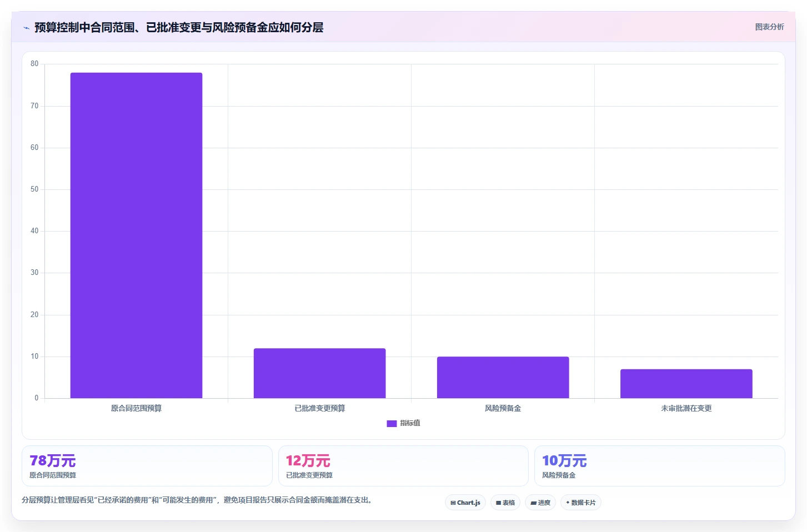Open the 78万元 data card
Screen dimensions: 807x532
[147, 466]
